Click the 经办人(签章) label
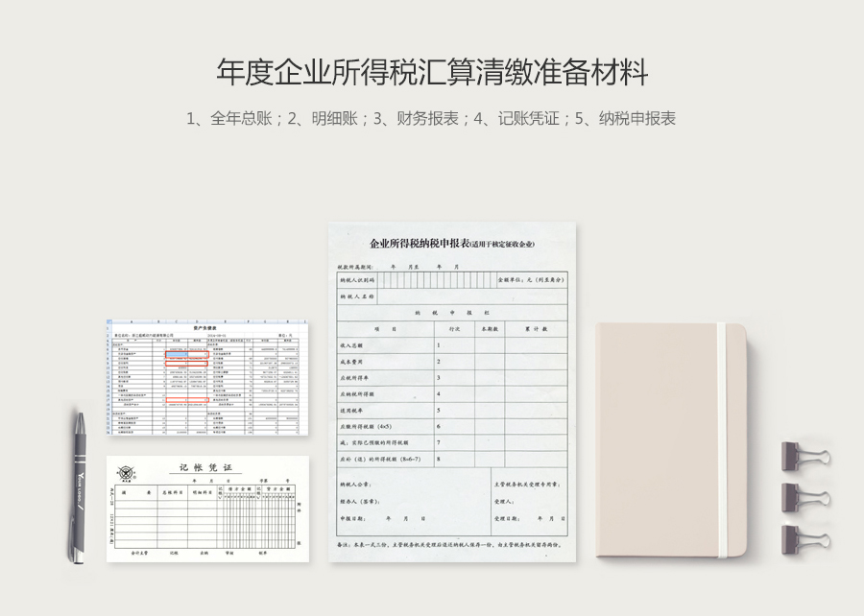 [360, 502]
